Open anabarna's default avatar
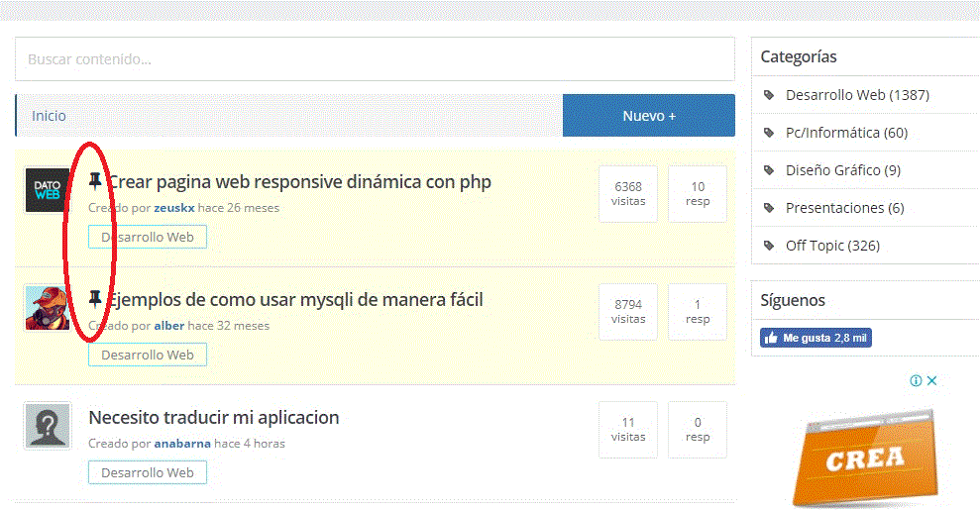The height and width of the screenshot is (510, 980). [x=48, y=426]
